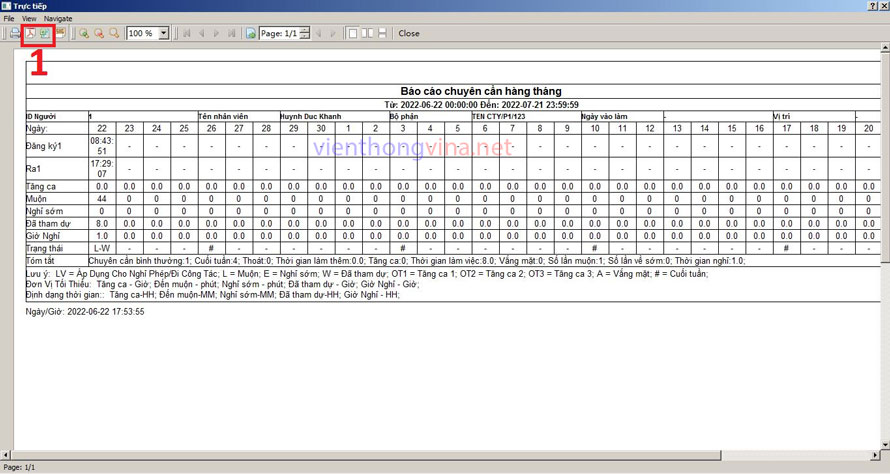Zoom in on the report
Viewport: 890px width, 474px height.
click(x=84, y=33)
